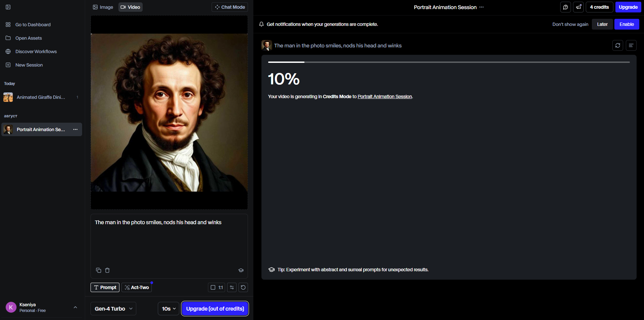
Task: Open the prompt tips graduation cap icon
Action: 241,270
